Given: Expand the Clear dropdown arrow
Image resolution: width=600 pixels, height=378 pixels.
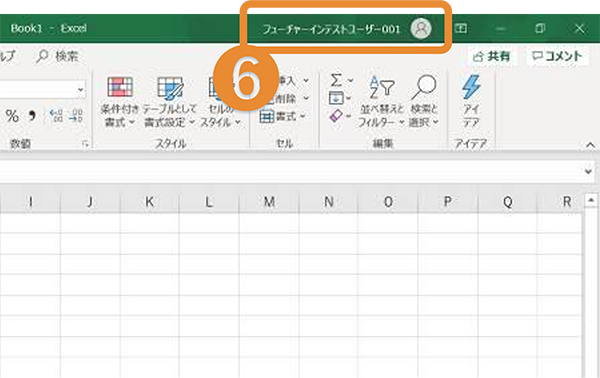Looking at the screenshot, I should (x=348, y=116).
